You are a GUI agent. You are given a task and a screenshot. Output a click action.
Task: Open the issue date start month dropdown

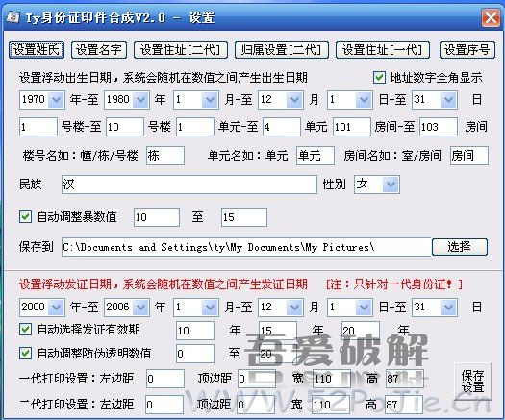tap(210, 308)
